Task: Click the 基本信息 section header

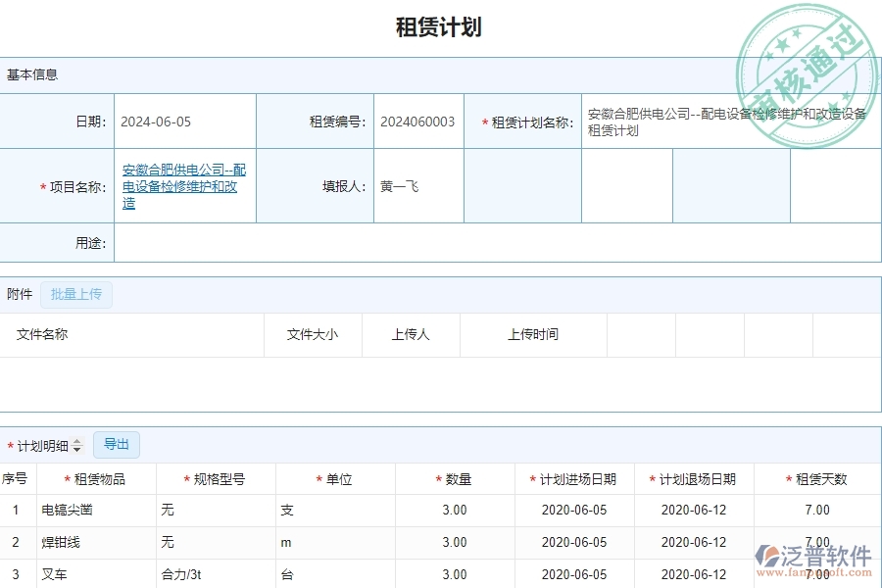Action: pos(31,73)
